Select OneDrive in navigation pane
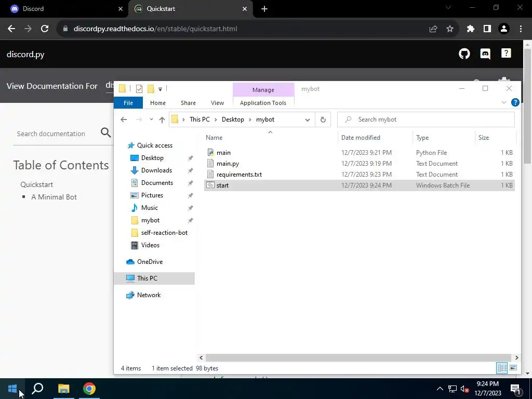This screenshot has width=532, height=399. tap(150, 262)
